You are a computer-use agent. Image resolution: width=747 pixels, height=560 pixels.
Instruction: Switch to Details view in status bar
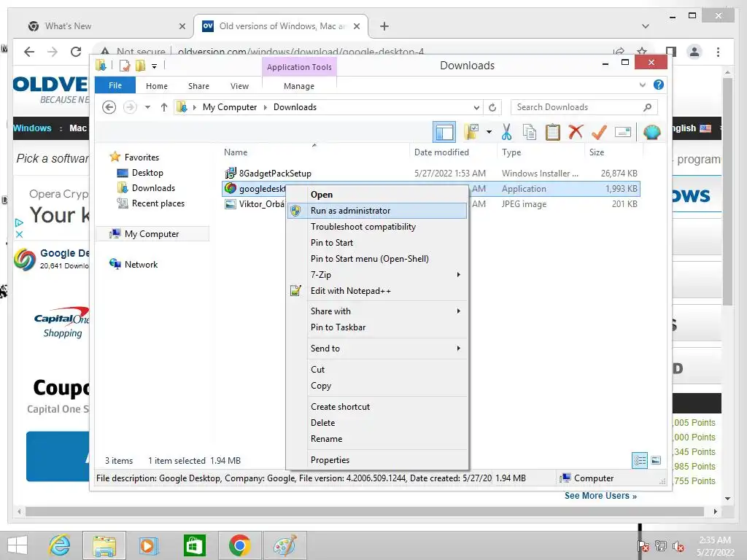point(640,460)
